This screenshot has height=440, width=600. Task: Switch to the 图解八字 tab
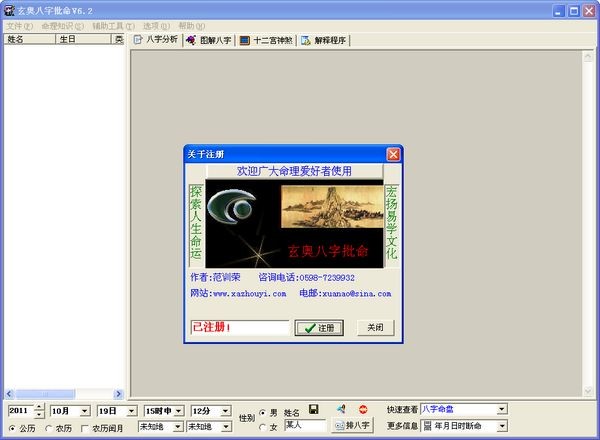209,40
